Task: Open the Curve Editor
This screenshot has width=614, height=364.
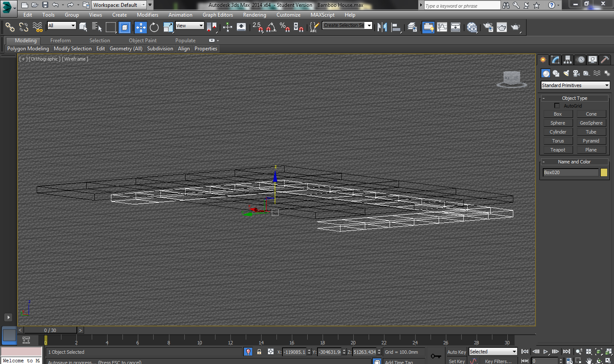Action: tap(442, 27)
